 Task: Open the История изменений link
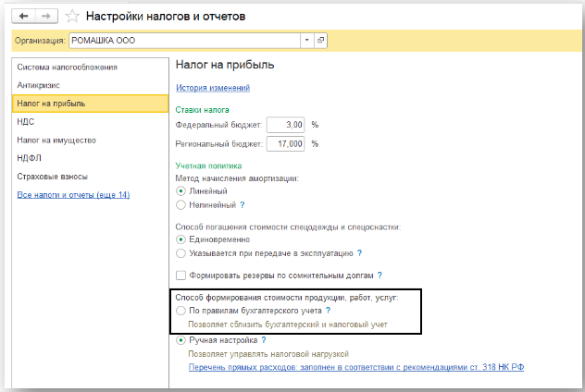coord(213,88)
